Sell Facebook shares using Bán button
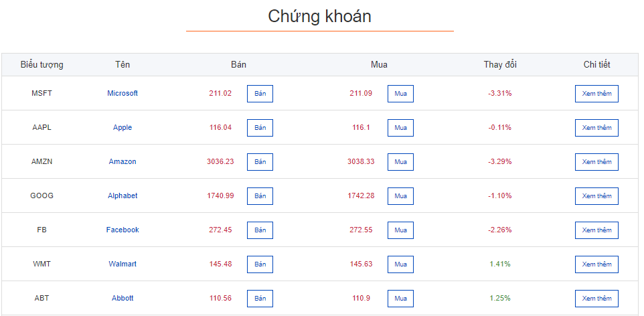Screen dimensions: 644x316 tap(260, 230)
